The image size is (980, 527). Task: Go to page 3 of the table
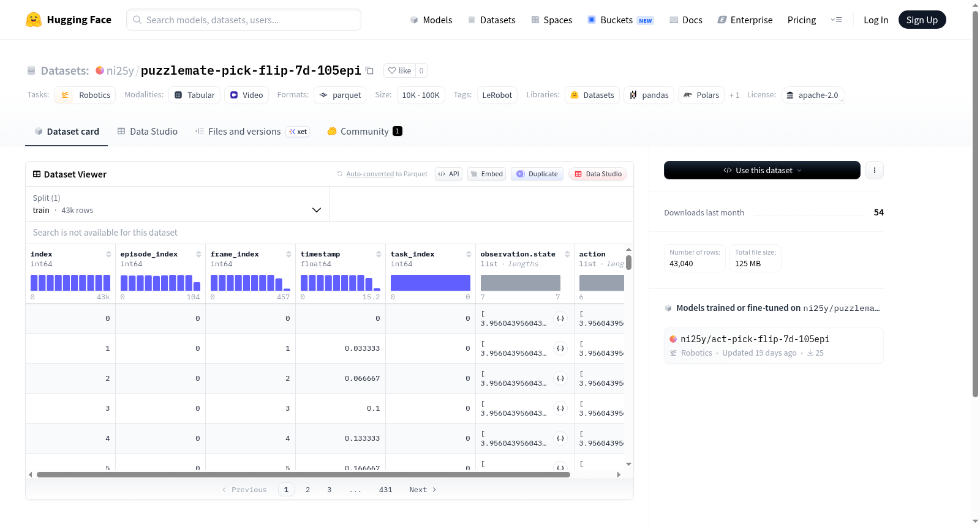point(329,490)
